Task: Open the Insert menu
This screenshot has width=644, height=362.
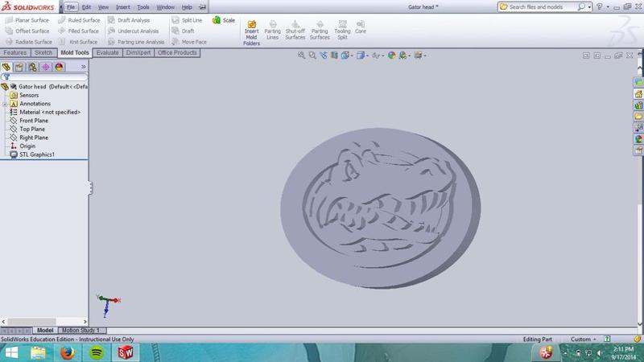Action: coord(123,7)
